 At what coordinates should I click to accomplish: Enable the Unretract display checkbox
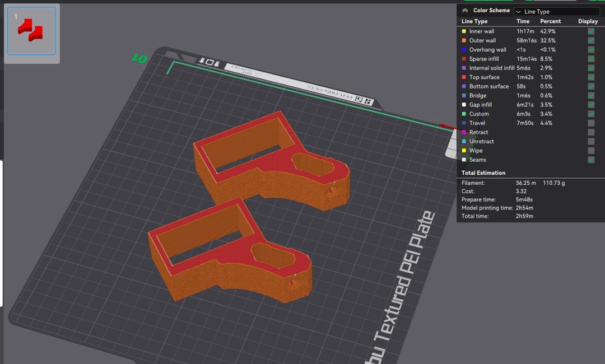(591, 141)
